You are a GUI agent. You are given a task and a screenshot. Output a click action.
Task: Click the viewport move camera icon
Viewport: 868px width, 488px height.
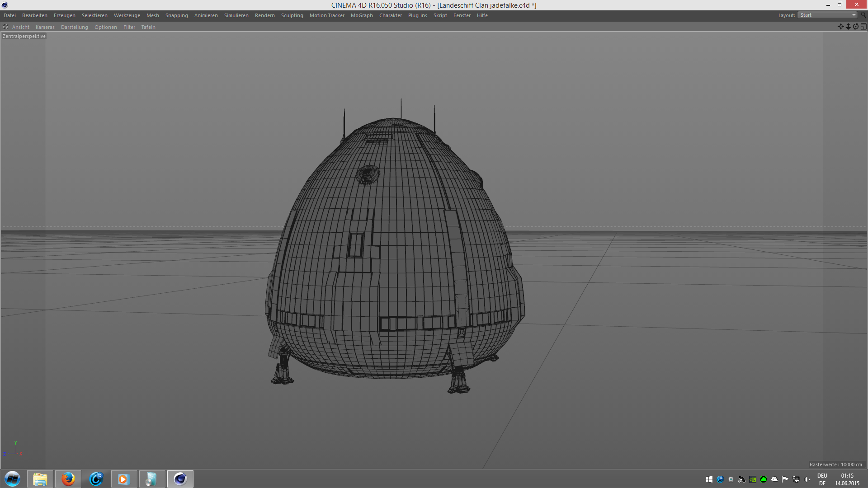840,27
